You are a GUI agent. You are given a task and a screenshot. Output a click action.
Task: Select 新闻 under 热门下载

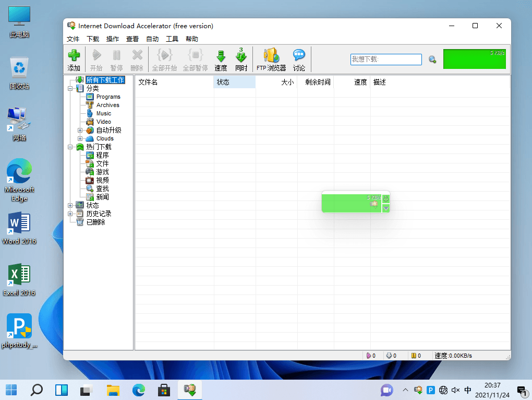[x=102, y=197]
